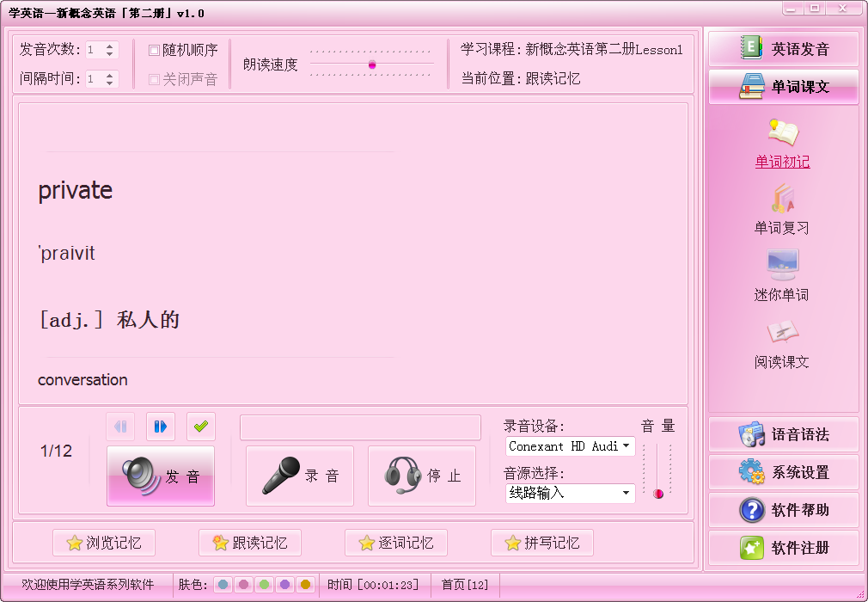The image size is (868, 602).
Task: Click 学习课程 Lesson1 label
Action: point(572,49)
